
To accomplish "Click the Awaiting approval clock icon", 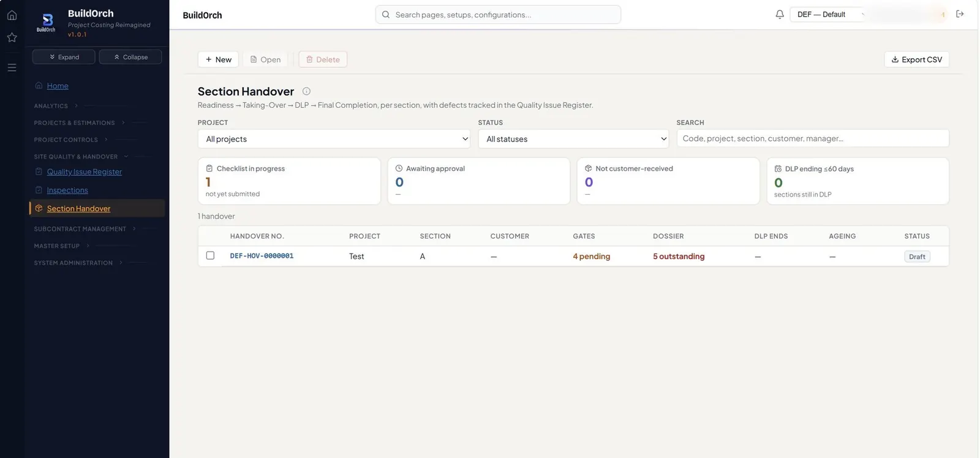I will [x=399, y=168].
